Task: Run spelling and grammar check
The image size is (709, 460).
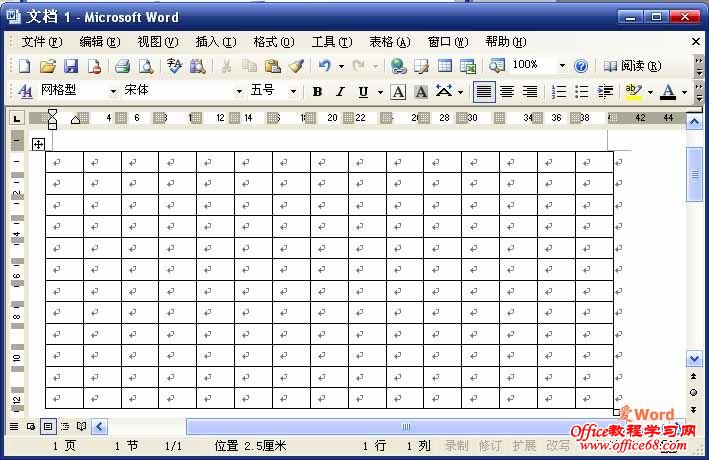Action: click(x=174, y=66)
